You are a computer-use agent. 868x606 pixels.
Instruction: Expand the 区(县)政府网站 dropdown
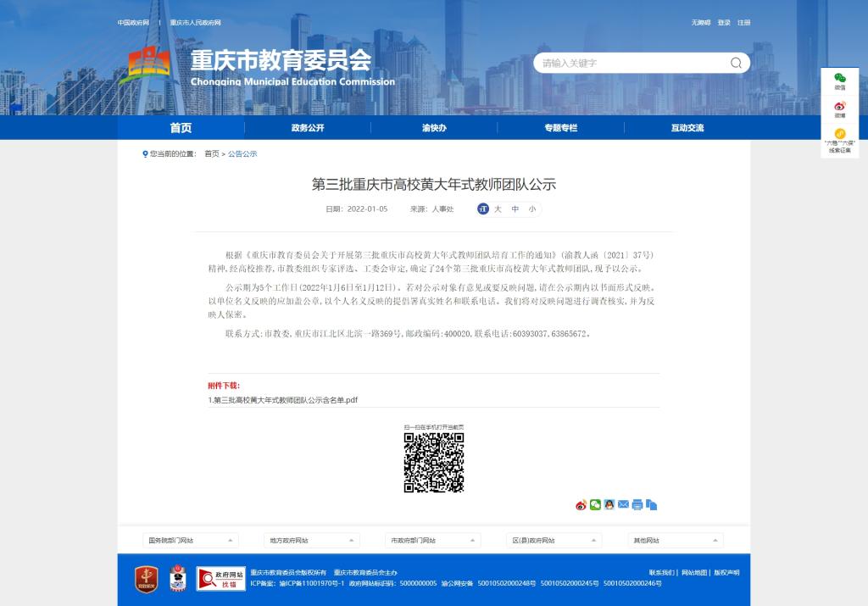[554, 540]
